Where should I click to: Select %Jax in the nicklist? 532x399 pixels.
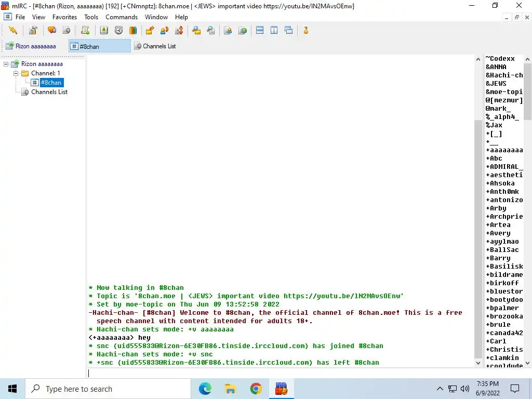pos(494,125)
